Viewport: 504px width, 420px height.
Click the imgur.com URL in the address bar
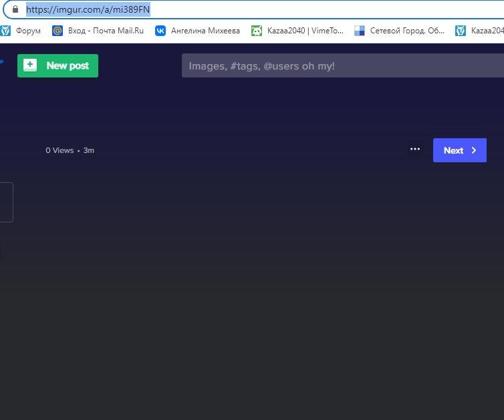pos(88,10)
